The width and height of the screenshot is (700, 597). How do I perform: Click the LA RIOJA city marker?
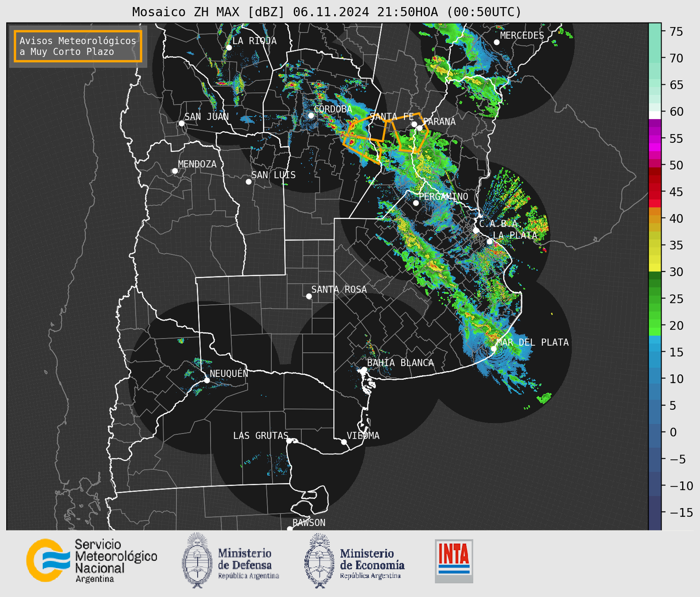[229, 48]
